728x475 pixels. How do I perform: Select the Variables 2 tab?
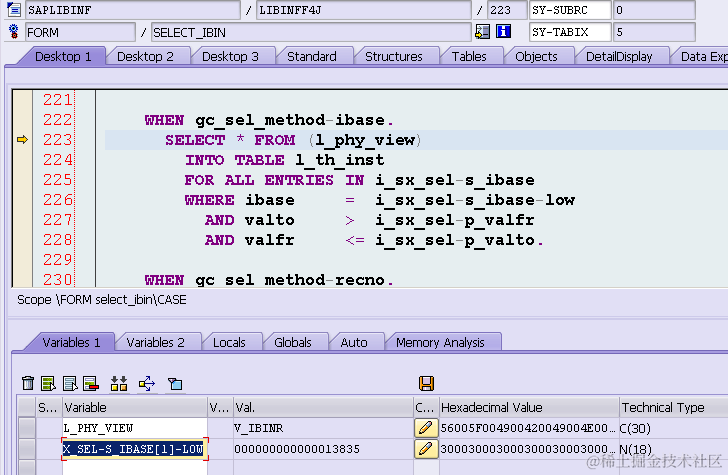click(x=156, y=343)
